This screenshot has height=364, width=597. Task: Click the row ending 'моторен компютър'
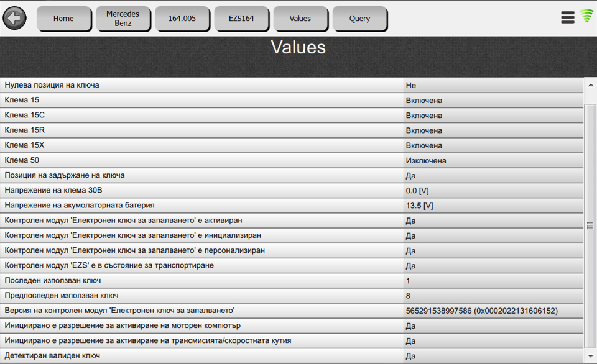[291, 325]
